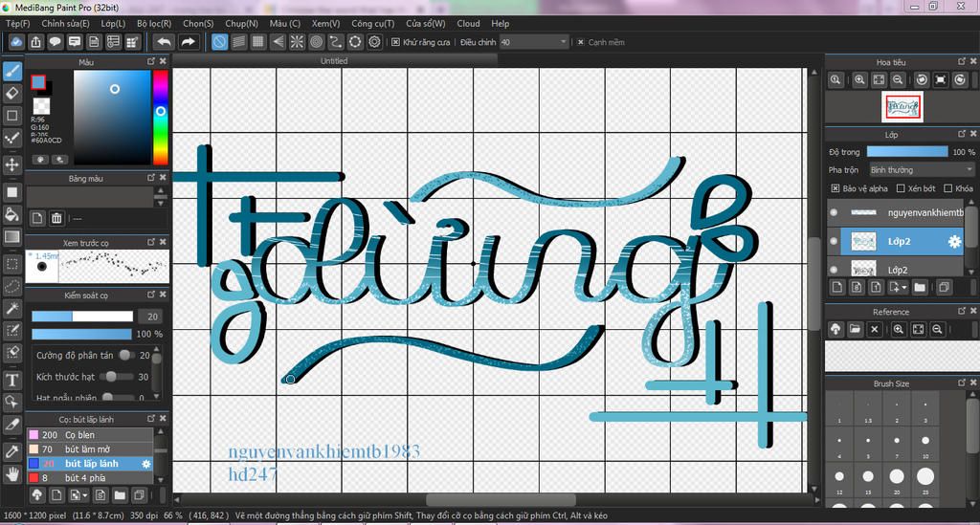This screenshot has width=980, height=525.
Task: Open the Bộ lọc(R) menu
Action: (154, 23)
